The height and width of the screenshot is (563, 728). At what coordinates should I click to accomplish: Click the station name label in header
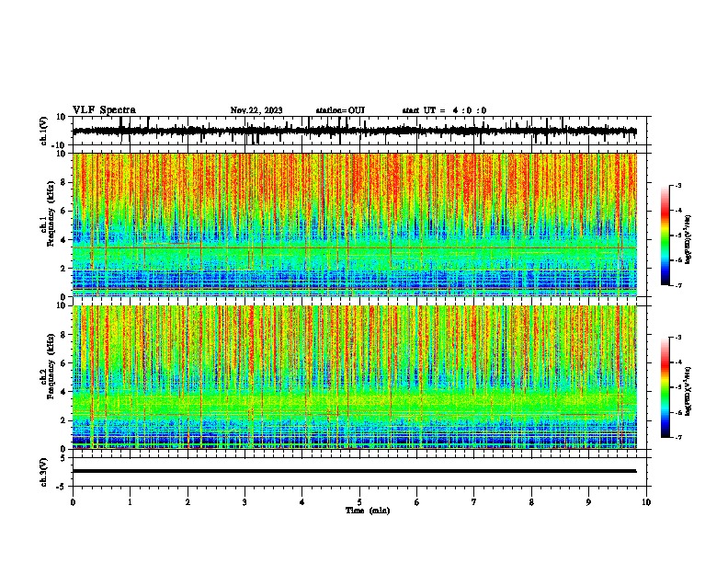tap(340, 110)
